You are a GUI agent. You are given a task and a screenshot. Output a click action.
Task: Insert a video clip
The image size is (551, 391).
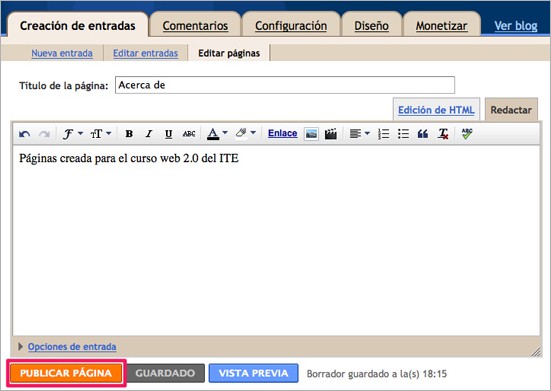330,134
